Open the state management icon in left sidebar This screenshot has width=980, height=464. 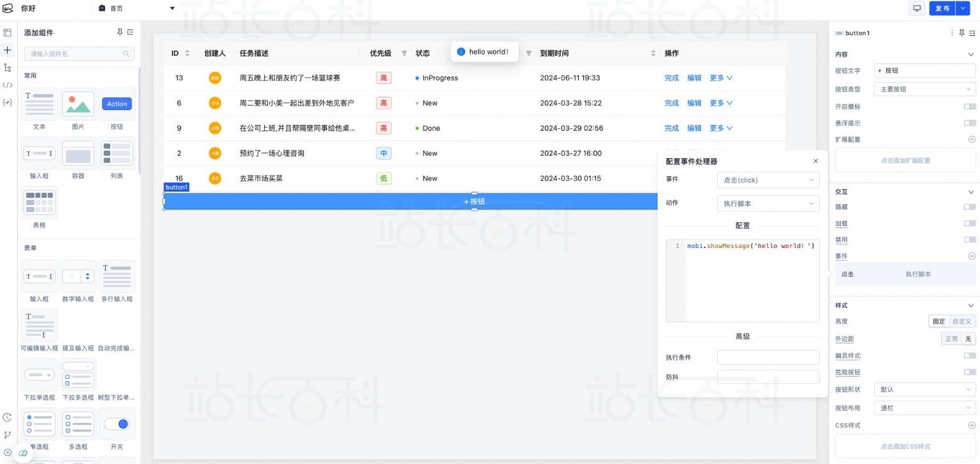click(8, 101)
